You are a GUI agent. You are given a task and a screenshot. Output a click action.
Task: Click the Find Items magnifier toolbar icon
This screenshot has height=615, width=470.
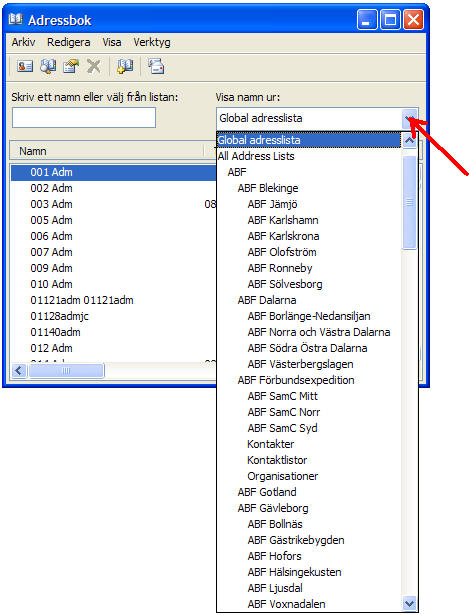48,67
